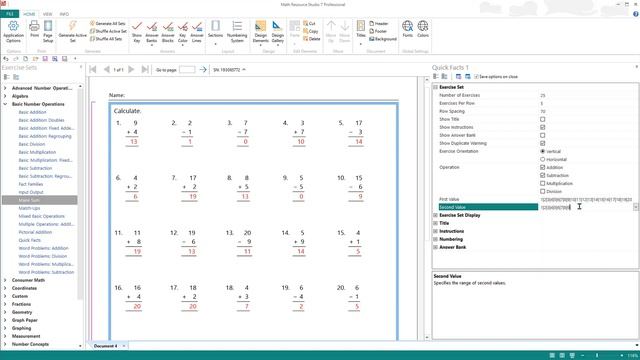
Task: Delete the selected element
Action: (x=311, y=39)
